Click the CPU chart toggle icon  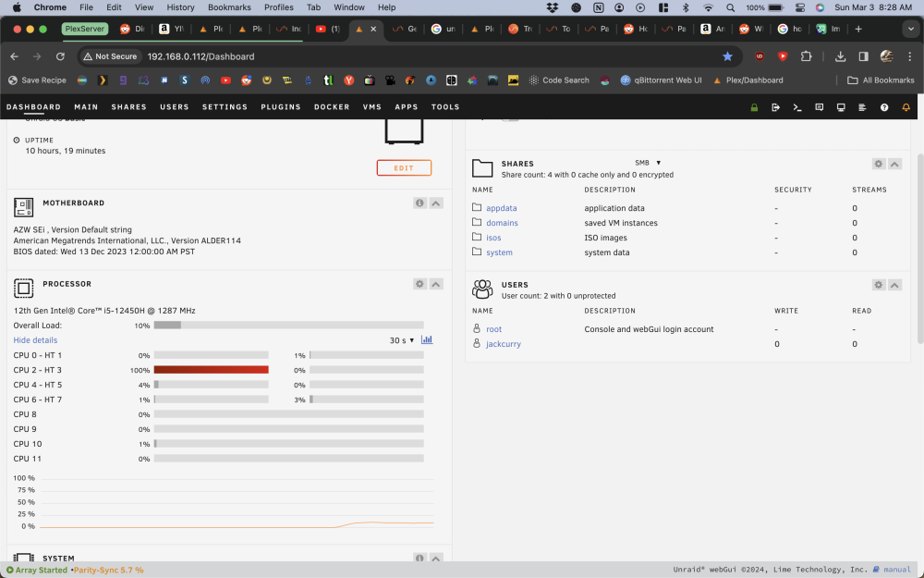(427, 339)
